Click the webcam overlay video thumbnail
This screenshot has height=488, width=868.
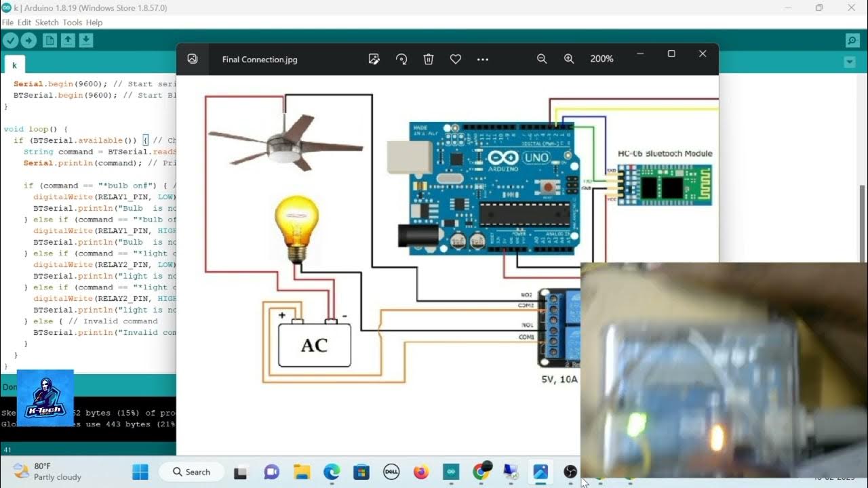[x=724, y=371]
